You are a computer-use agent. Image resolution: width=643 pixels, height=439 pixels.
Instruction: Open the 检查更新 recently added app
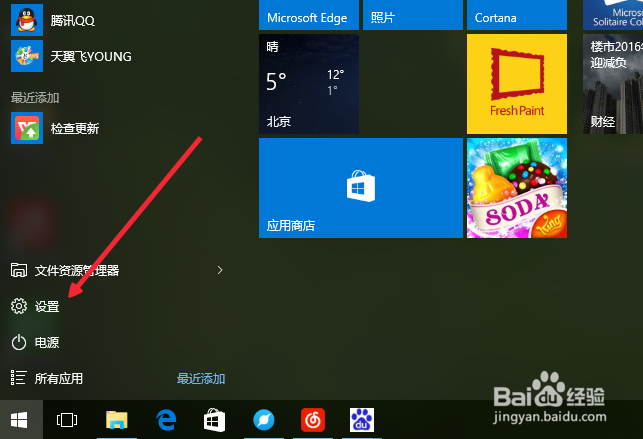click(55, 128)
